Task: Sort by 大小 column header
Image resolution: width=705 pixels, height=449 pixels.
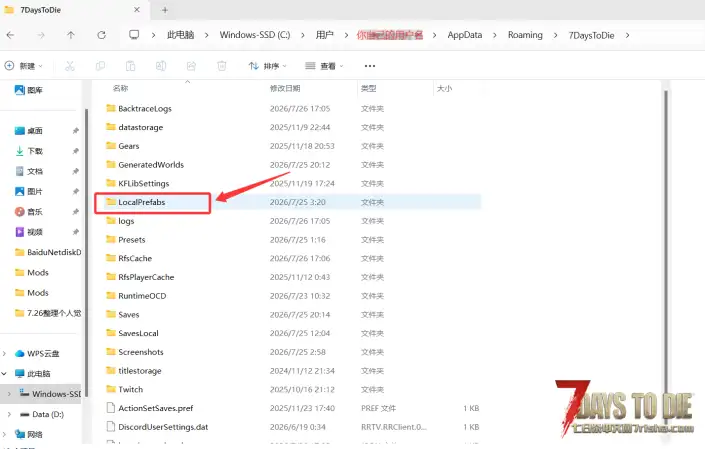Action: 444,89
